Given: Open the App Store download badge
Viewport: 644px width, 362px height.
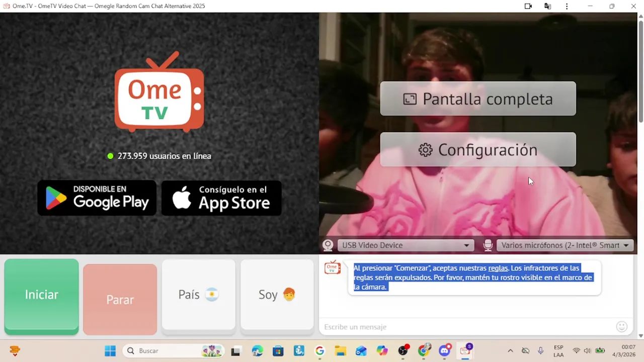Looking at the screenshot, I should point(221,198).
